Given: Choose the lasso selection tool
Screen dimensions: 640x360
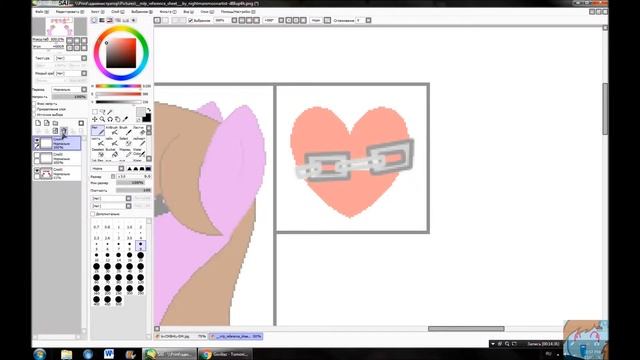Looking at the screenshot, I should coord(102,112).
